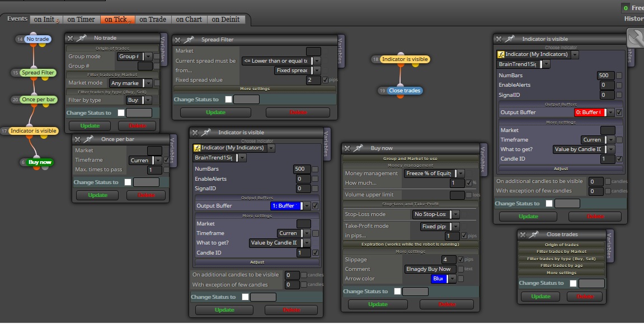Click the pin icon on Once per bar panel
Screen dimensions: 644x324
[89, 139]
